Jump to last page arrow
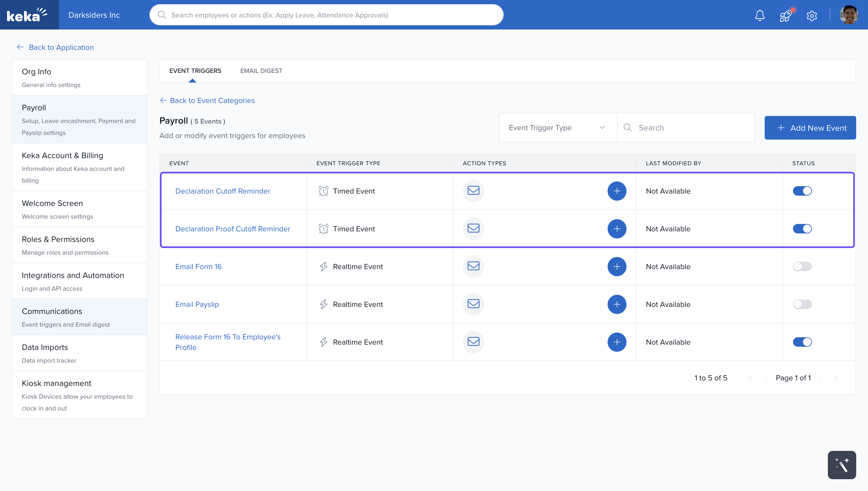The height and width of the screenshot is (491, 868). tap(836, 378)
